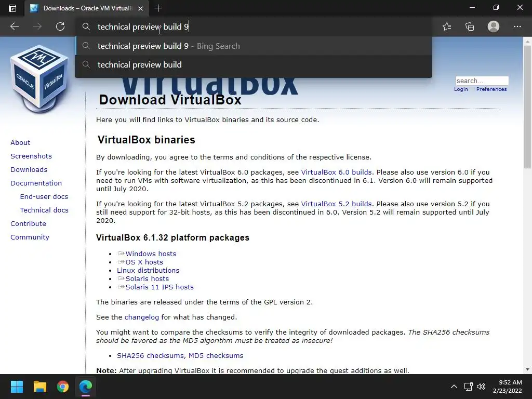Open the user profile avatar
The width and height of the screenshot is (532, 399).
coord(494,26)
